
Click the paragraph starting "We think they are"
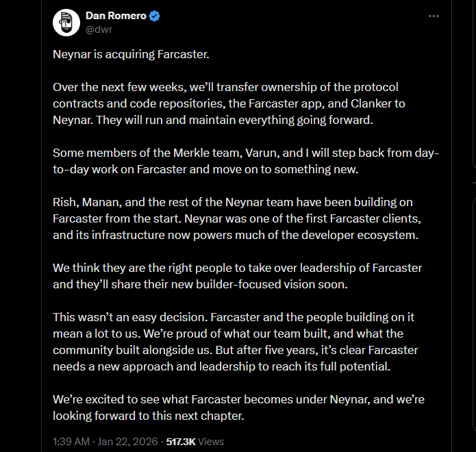coord(236,274)
